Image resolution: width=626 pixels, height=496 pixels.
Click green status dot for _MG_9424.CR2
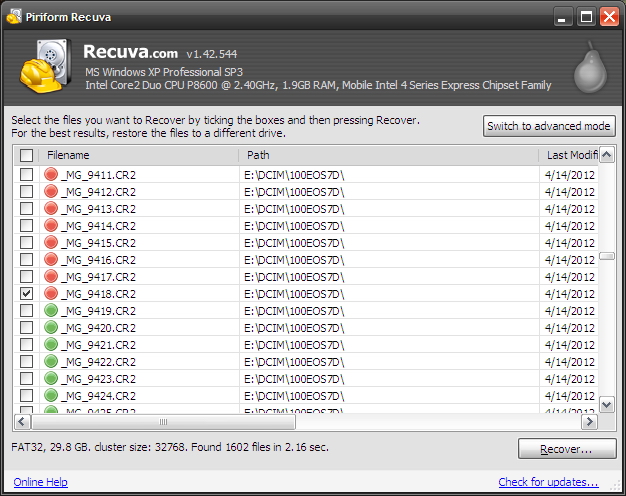click(x=51, y=395)
